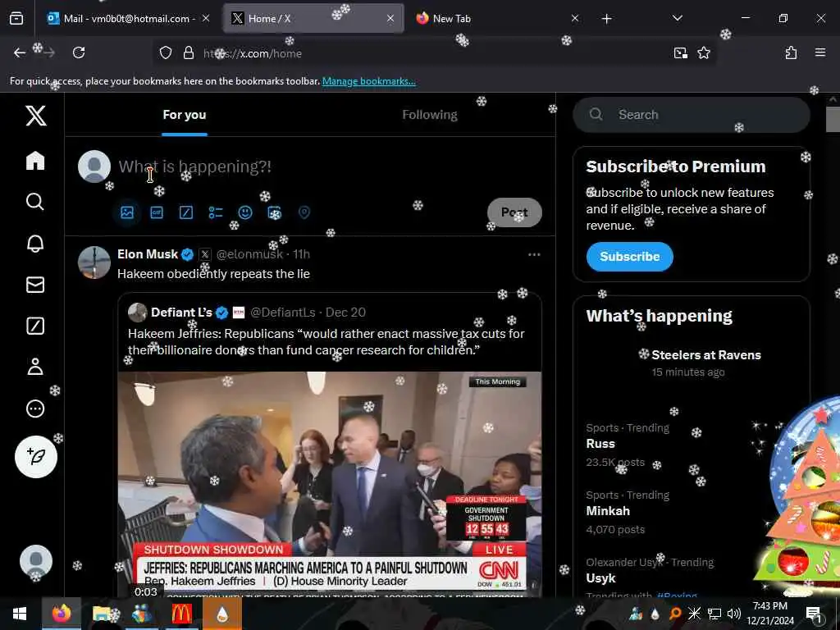Play the CNN Jeffries video thumbnail
This screenshot has height=630, width=840.
click(x=330, y=484)
